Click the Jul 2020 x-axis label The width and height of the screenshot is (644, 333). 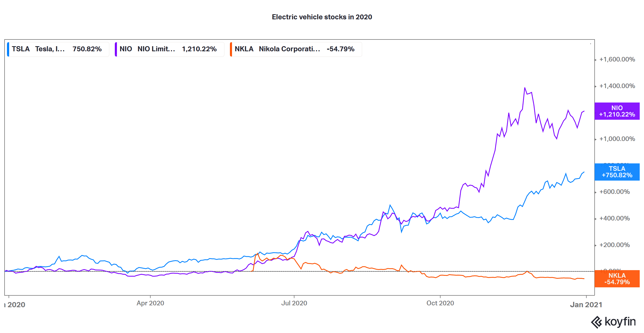point(294,303)
